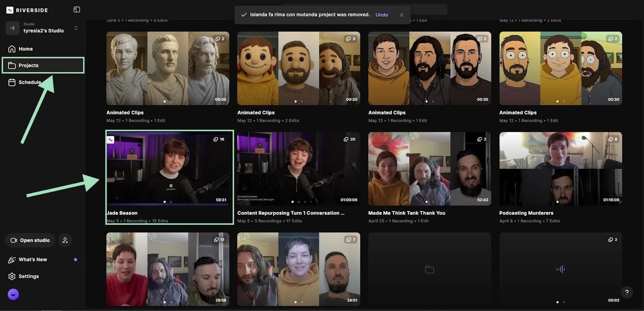Viewport: 644px width, 311px height.
Task: Click the 20 clips count icon
Action: tap(349, 139)
